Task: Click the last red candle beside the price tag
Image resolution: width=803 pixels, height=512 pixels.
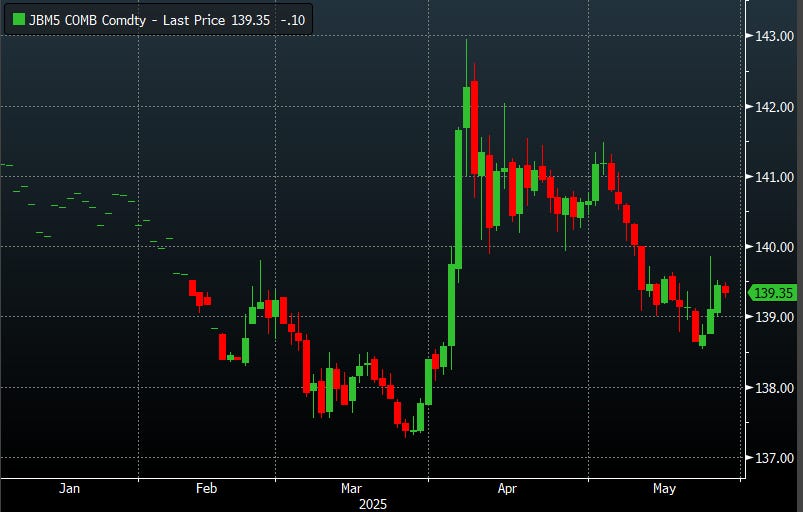Action: [x=726, y=290]
